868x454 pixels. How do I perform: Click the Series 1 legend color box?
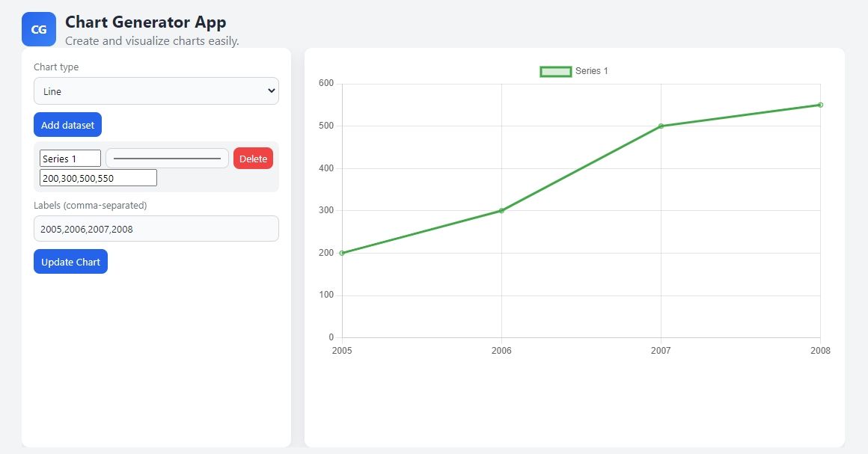point(555,71)
